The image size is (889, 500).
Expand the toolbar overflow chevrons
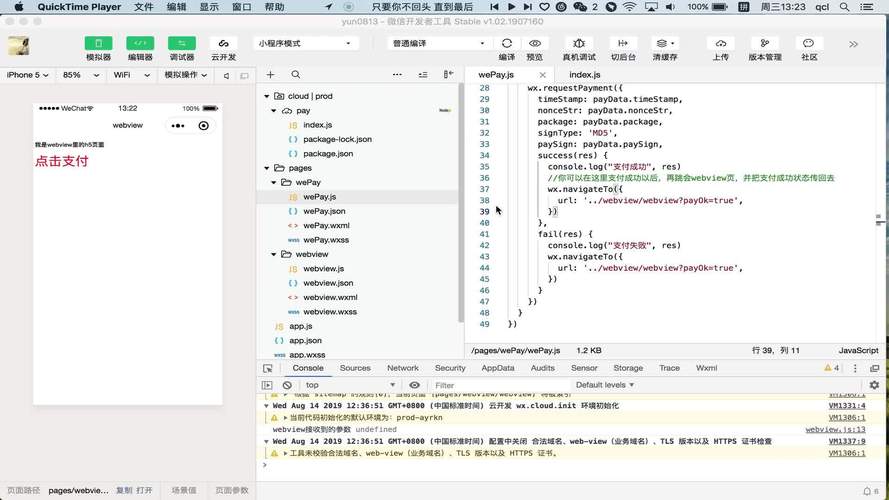coord(853,44)
